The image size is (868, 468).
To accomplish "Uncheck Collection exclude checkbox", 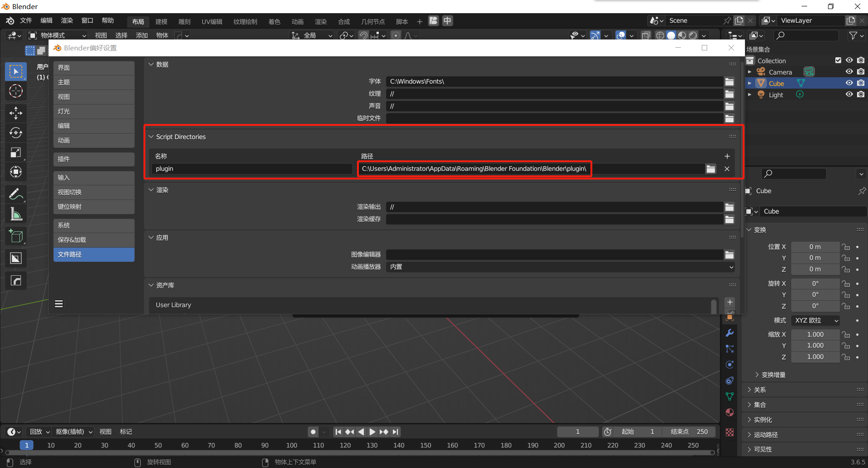I will (x=838, y=60).
